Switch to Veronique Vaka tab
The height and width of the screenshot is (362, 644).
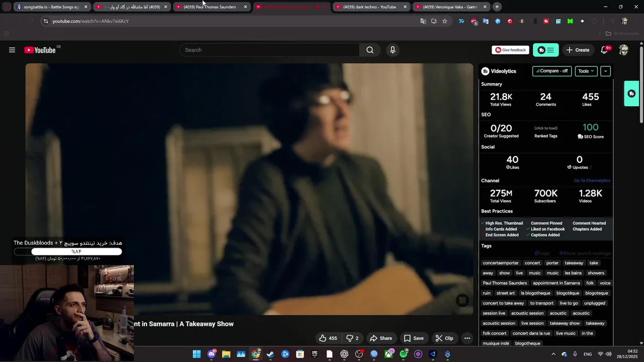[450, 7]
